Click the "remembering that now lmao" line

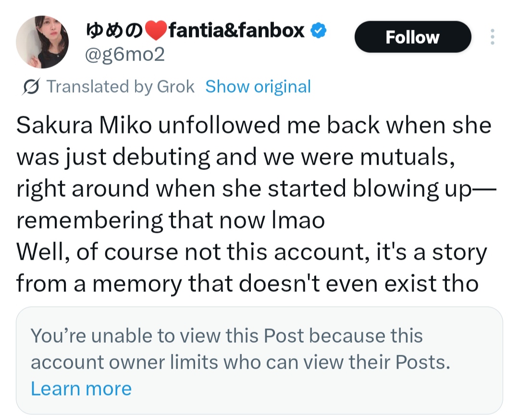click(x=171, y=221)
